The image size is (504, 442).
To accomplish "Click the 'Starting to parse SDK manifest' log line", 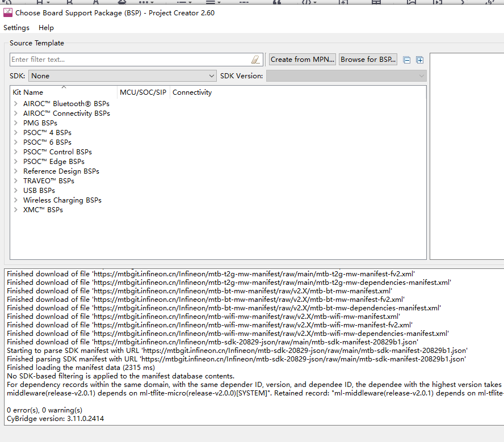I will point(237,351).
